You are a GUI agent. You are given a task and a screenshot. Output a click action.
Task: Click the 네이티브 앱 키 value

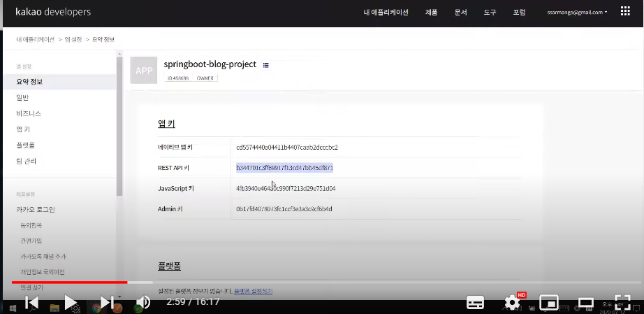tap(287, 147)
